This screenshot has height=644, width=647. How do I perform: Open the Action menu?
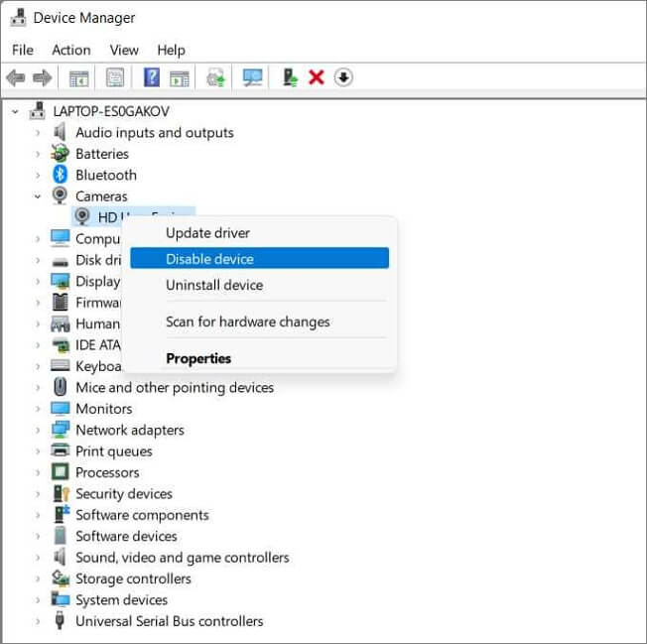(71, 50)
